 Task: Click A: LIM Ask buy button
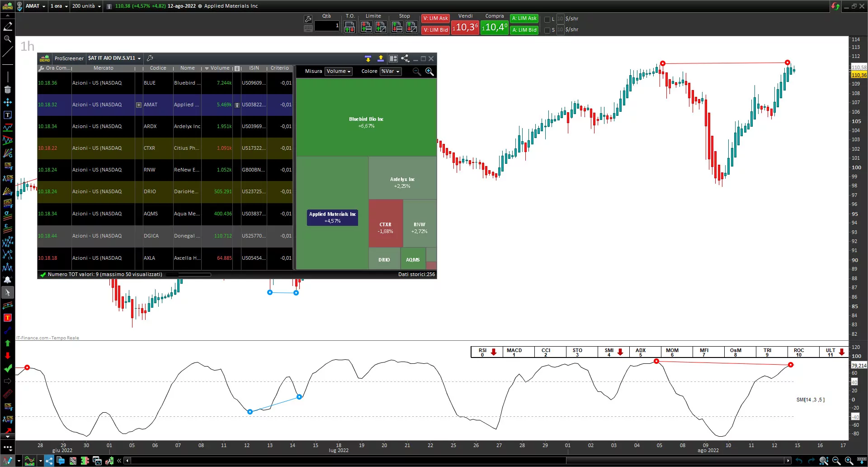tap(524, 19)
